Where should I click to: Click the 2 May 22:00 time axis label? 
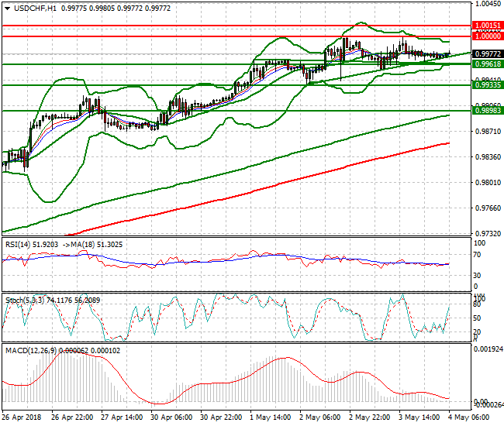pos(369,417)
